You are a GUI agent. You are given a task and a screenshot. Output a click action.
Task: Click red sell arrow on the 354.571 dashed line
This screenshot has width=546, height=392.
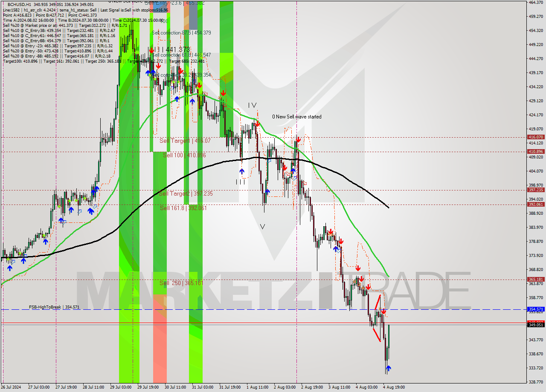383,312
